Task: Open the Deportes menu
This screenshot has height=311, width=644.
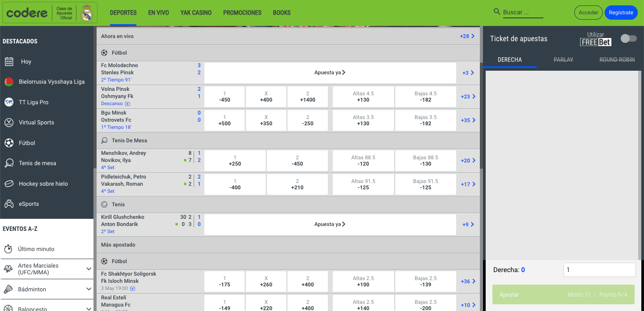Action: point(123,13)
